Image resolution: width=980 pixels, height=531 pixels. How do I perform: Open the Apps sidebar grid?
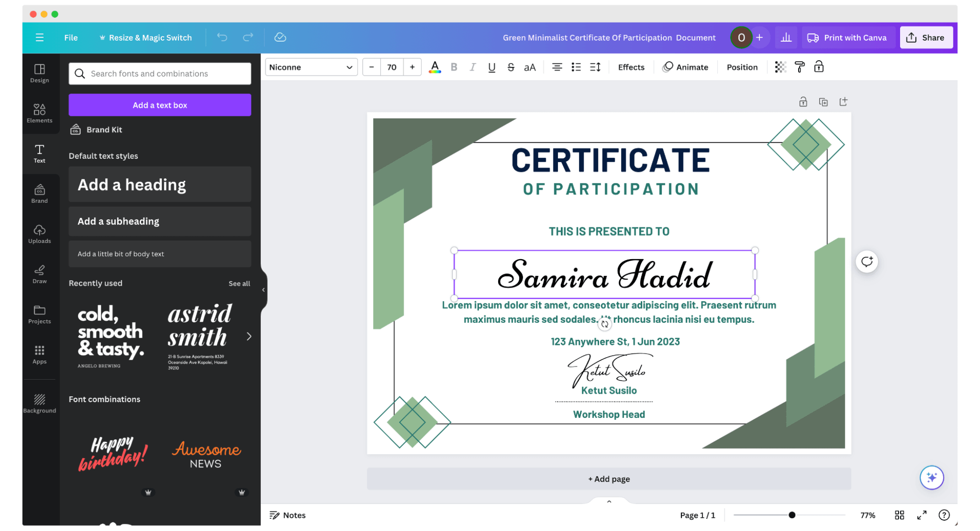coord(40,354)
